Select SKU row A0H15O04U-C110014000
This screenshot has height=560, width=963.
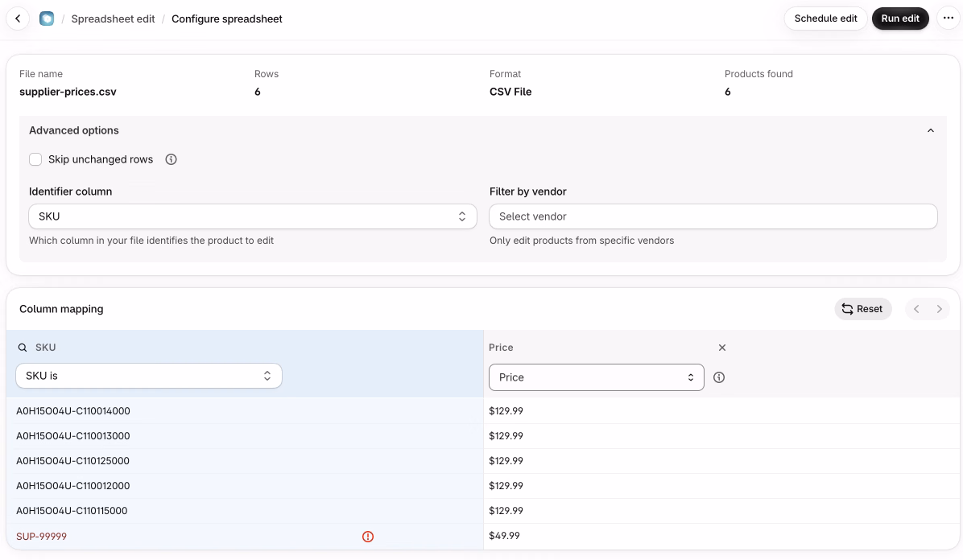pos(73,411)
